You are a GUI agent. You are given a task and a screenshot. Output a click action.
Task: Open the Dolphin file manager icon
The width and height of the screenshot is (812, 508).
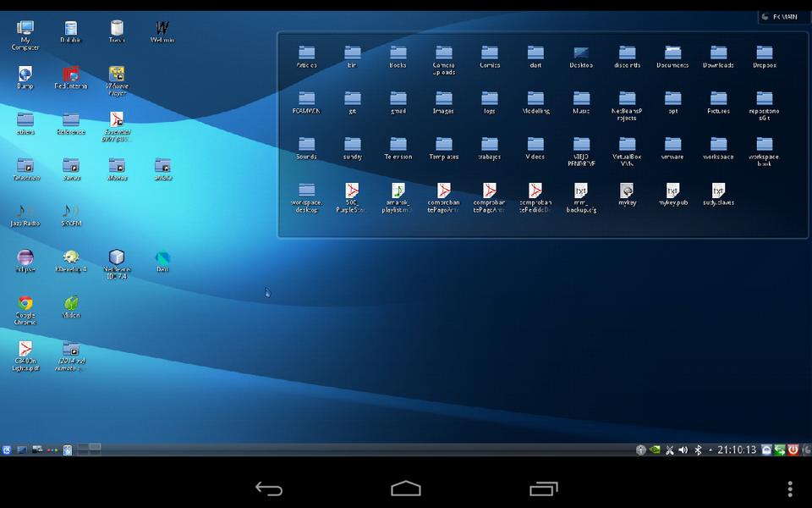pos(71,30)
